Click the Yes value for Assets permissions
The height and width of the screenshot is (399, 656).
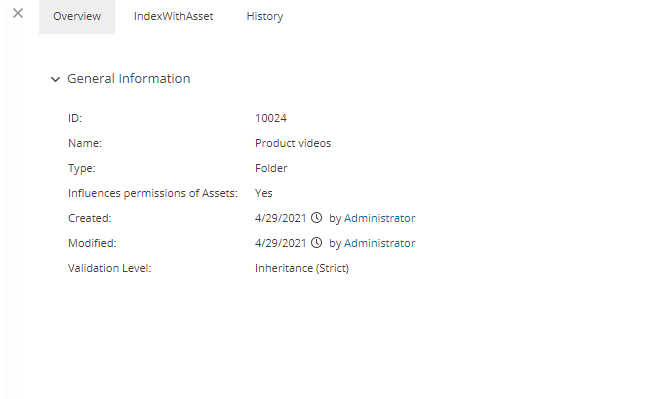tap(264, 193)
